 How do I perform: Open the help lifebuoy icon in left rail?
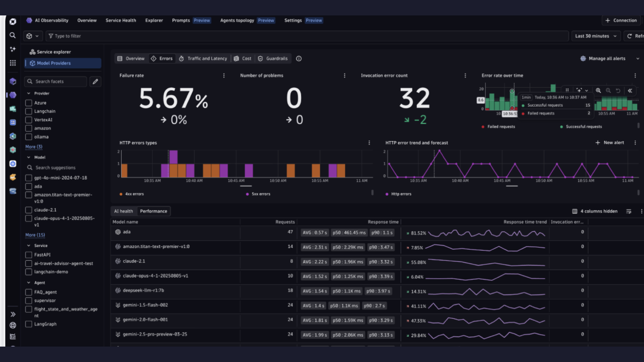(13, 325)
